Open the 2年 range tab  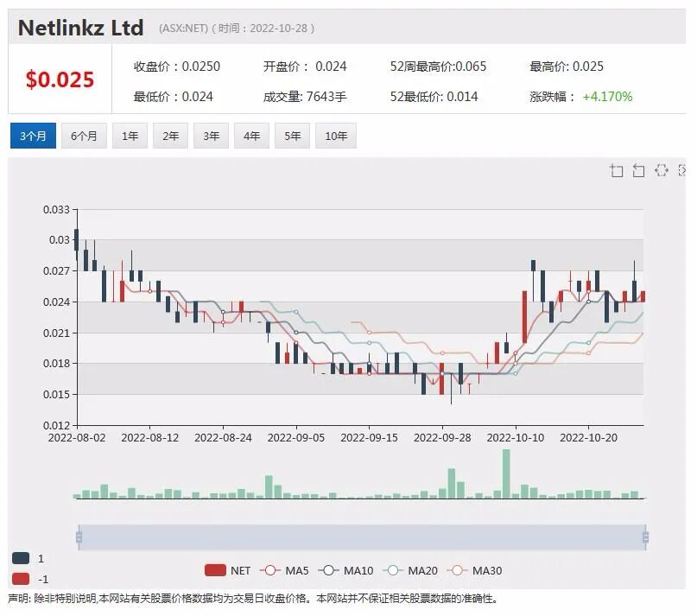[170, 136]
